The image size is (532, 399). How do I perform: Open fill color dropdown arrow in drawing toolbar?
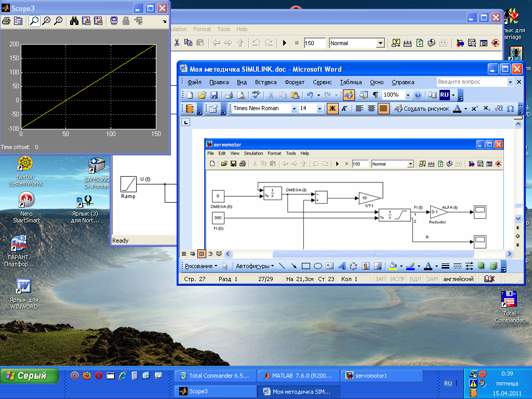pos(401,267)
